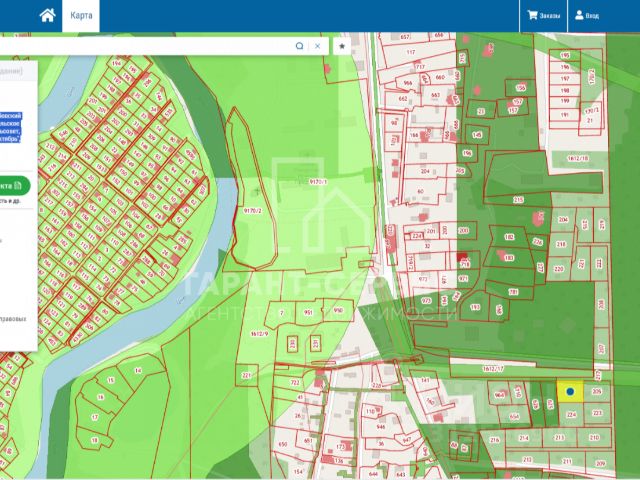Select parcel labeled 223
The width and height of the screenshot is (640, 480).
[x=597, y=413]
